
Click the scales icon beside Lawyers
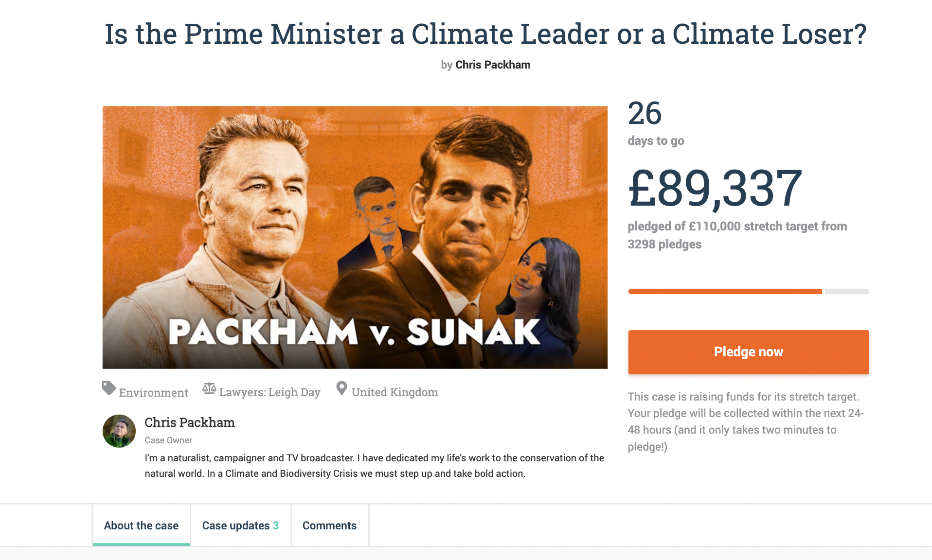coord(209,388)
